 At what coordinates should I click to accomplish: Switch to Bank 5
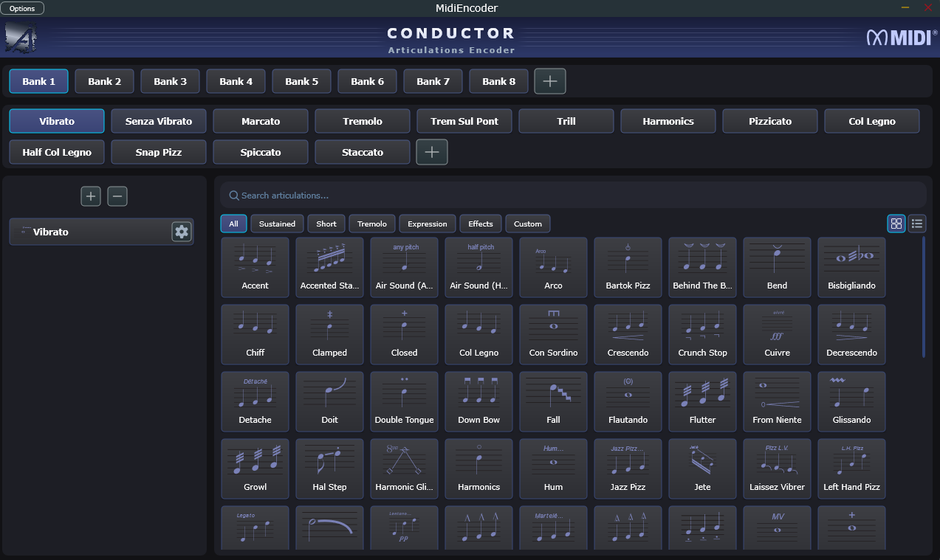[x=302, y=81]
